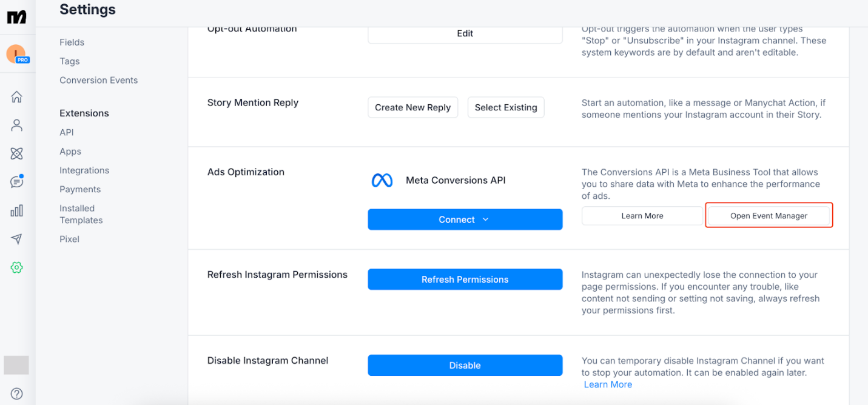Open Analytics bar chart icon
The image size is (868, 405).
(x=17, y=210)
